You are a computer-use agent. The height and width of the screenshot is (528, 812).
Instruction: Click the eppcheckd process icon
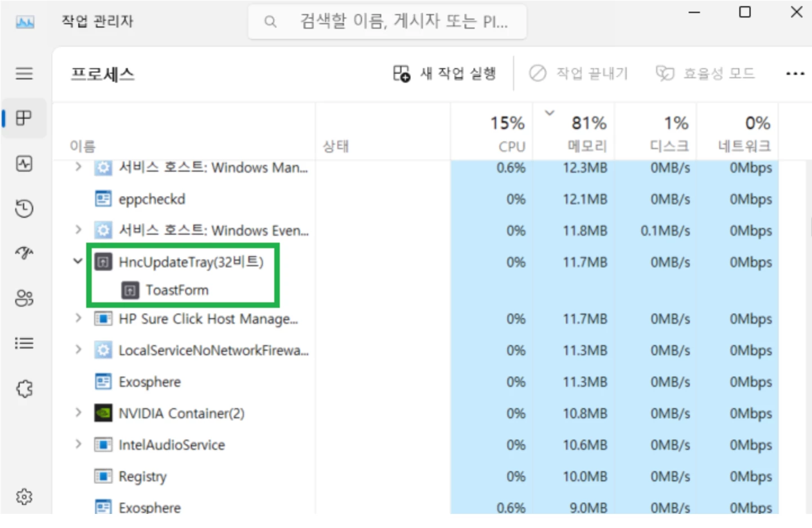click(x=103, y=199)
